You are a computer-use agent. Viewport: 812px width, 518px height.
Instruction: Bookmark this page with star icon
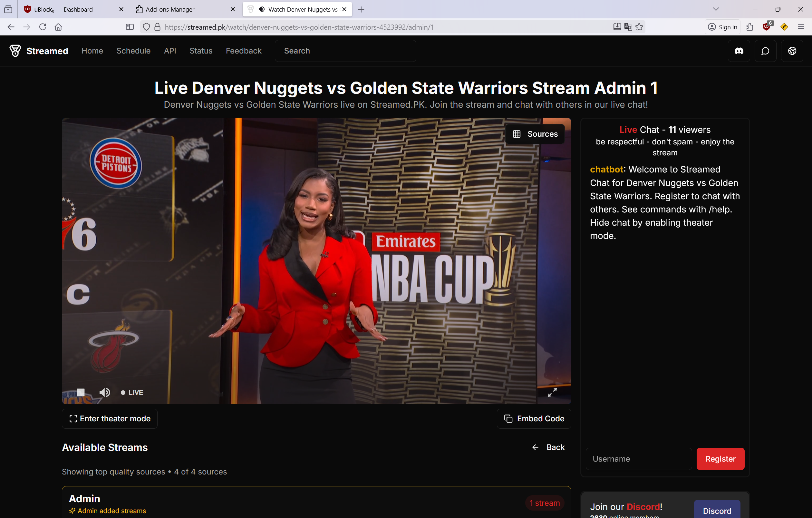coord(639,27)
